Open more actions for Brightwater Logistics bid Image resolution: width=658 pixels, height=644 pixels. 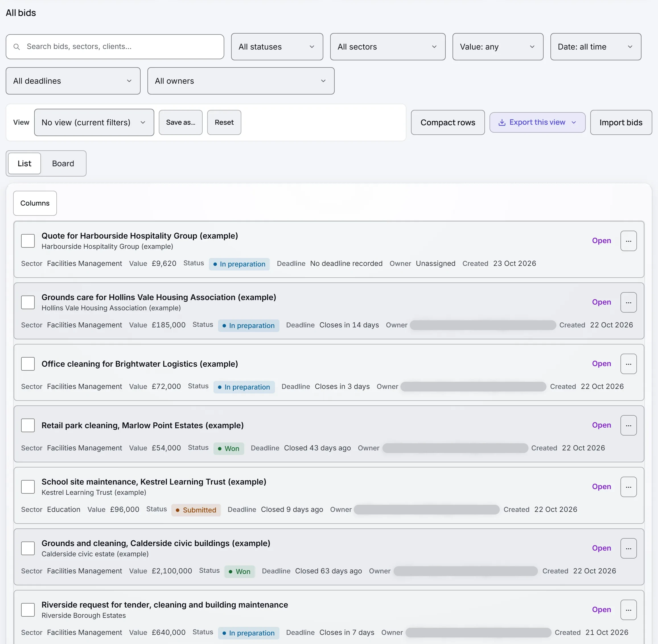[x=628, y=364]
